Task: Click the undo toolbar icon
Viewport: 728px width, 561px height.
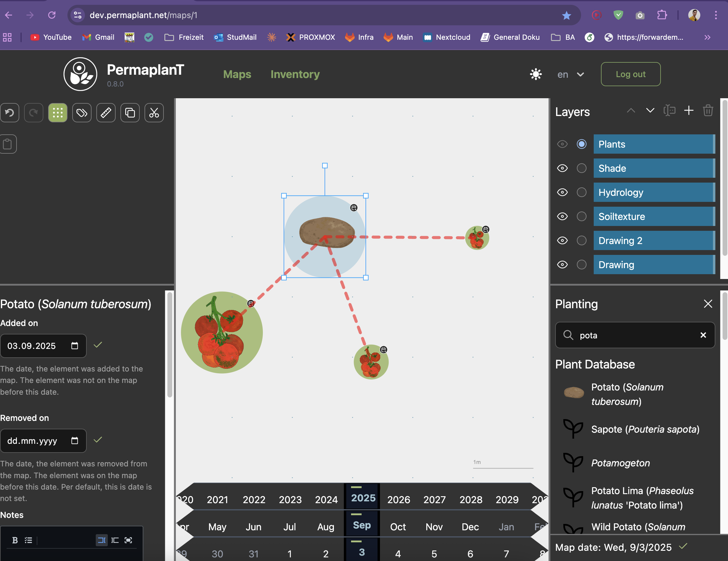Action: 9,113
